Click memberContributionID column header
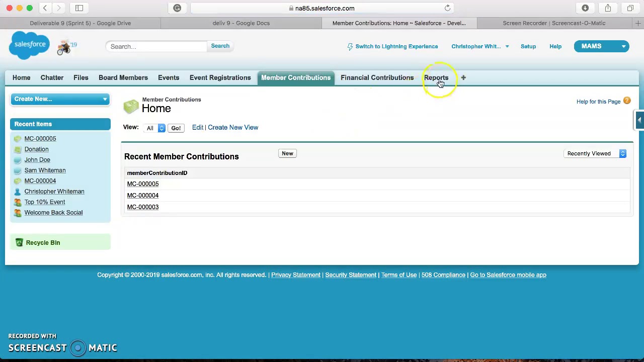644x362 pixels. coord(157,173)
